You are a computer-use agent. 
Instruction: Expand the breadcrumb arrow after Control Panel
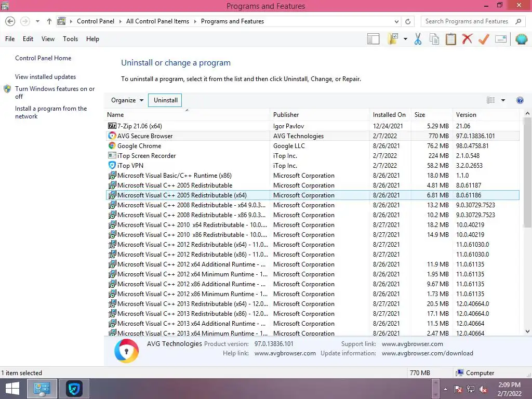pos(120,21)
